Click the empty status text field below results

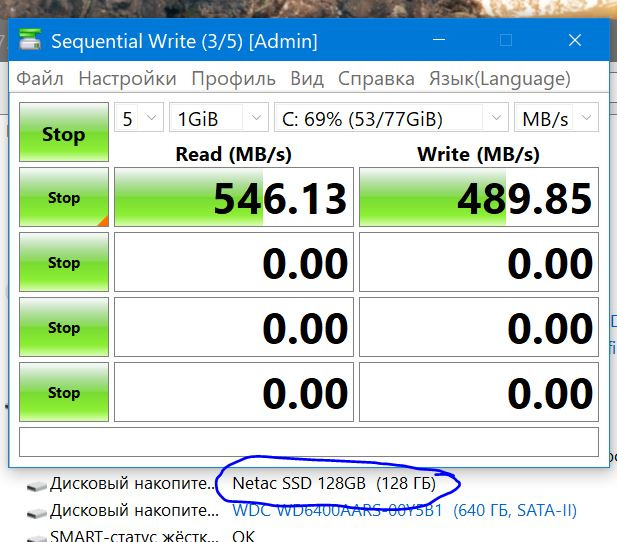308,442
